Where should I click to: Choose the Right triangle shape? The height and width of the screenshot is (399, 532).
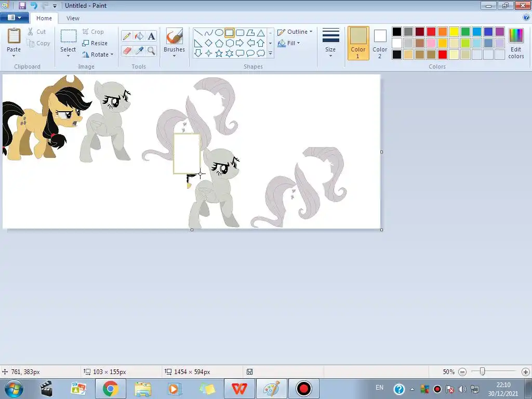[x=198, y=43]
